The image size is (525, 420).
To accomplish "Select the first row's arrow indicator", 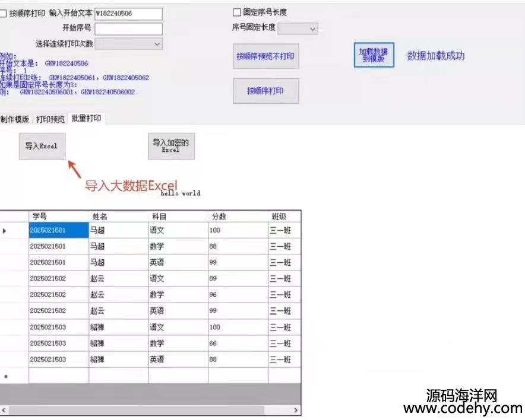I will [5, 230].
